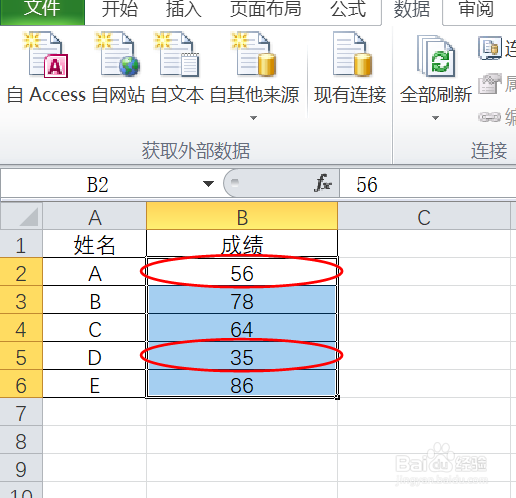Click cell B2 with value 56

pos(242,273)
